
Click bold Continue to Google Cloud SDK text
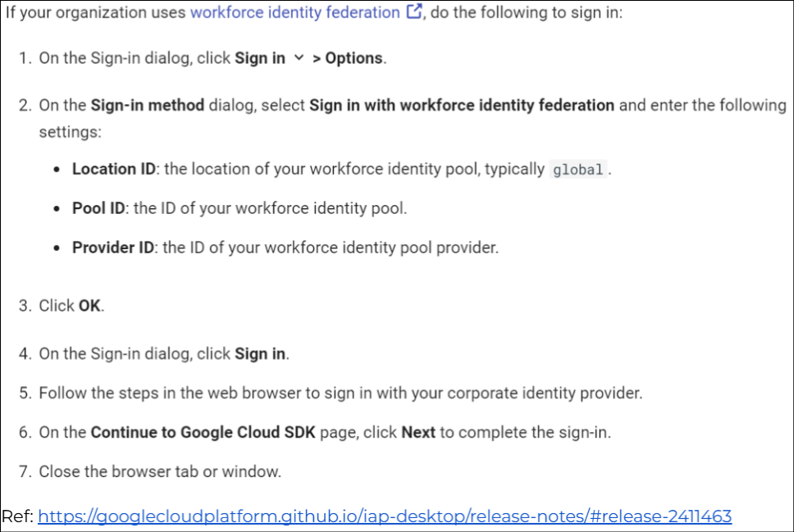(x=203, y=432)
